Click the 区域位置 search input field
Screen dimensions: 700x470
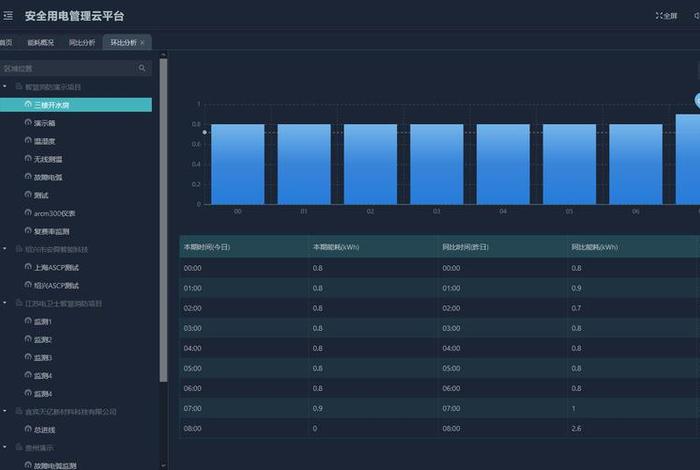pos(68,69)
